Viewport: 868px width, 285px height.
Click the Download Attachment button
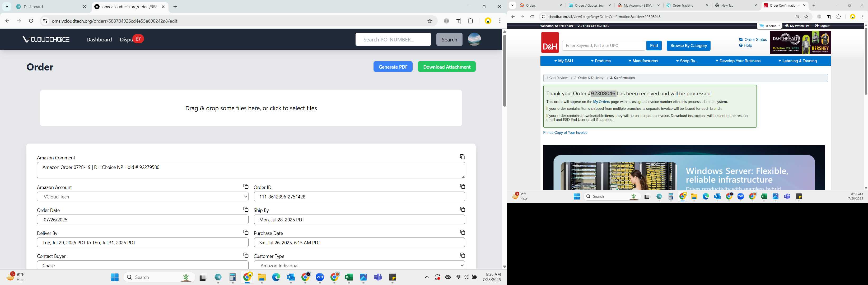(446, 66)
